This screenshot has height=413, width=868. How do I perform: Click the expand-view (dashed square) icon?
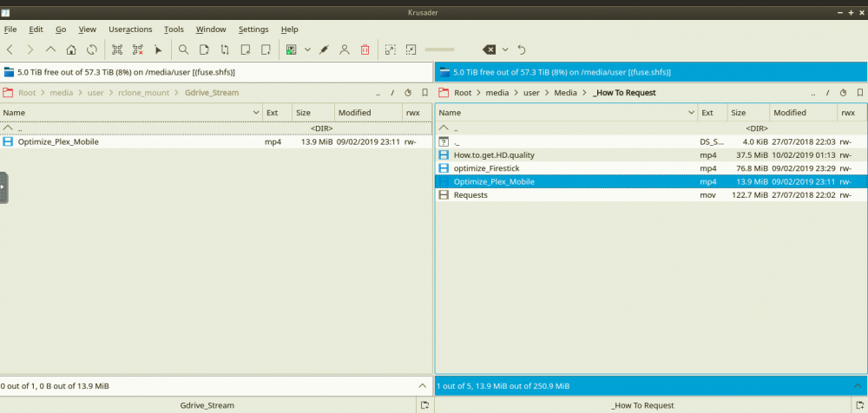(x=391, y=49)
